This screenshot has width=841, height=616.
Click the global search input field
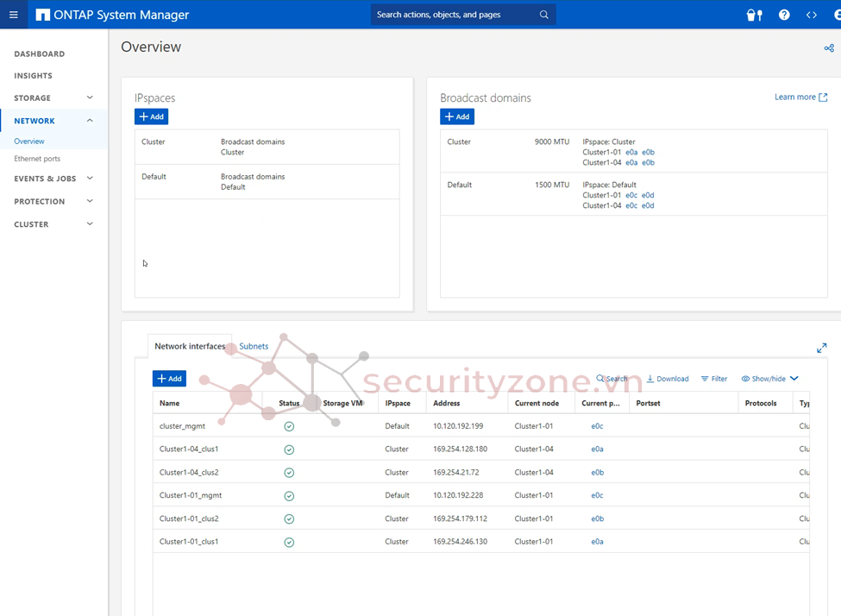click(455, 15)
